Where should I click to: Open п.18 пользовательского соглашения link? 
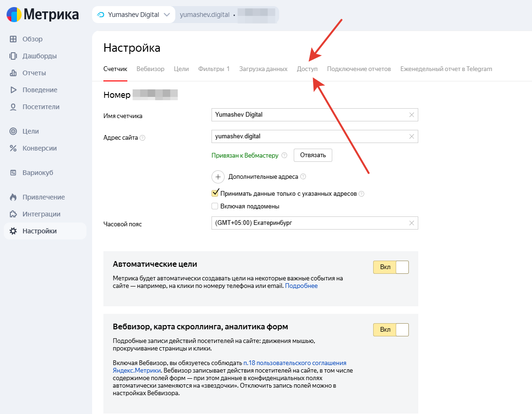pyautogui.click(x=295, y=363)
